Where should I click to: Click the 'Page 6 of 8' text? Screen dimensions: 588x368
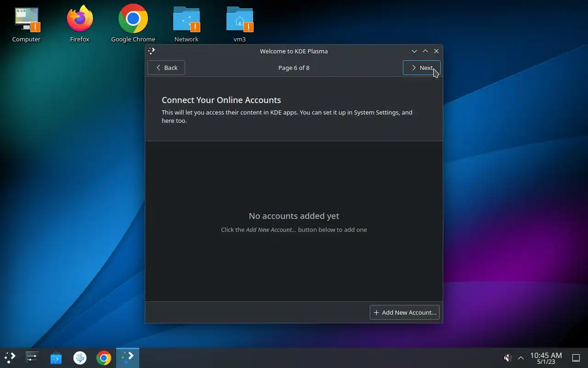[294, 68]
